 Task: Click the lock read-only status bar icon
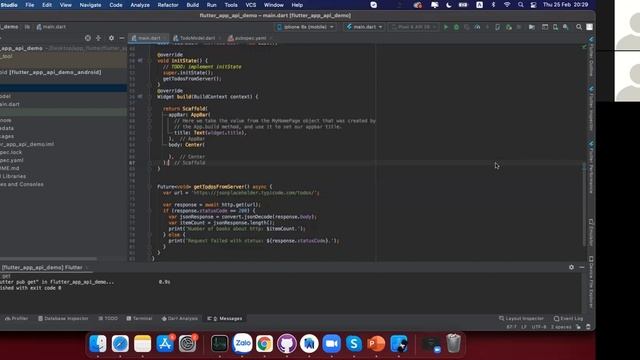point(578,327)
